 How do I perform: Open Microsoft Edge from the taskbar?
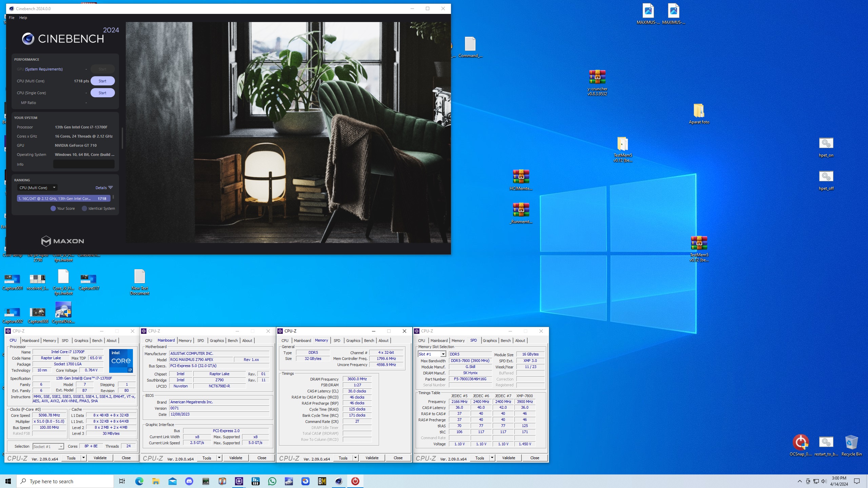pos(139,481)
